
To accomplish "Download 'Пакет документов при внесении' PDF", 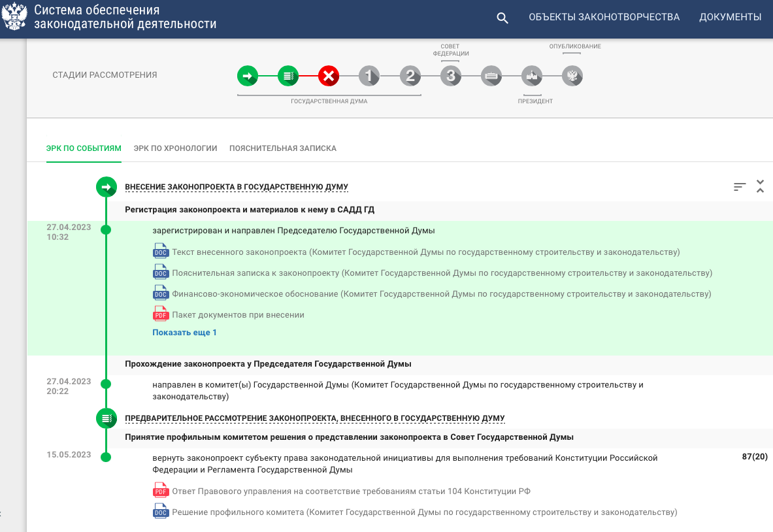I will (x=238, y=315).
